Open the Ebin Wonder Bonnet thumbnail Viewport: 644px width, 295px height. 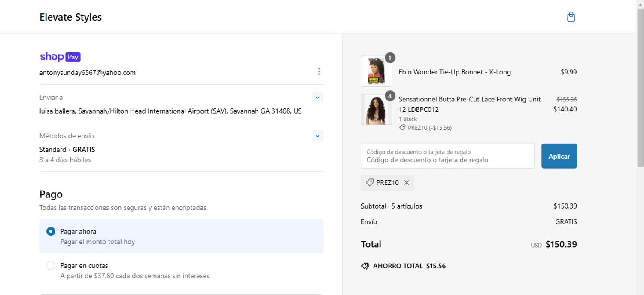[x=377, y=71]
